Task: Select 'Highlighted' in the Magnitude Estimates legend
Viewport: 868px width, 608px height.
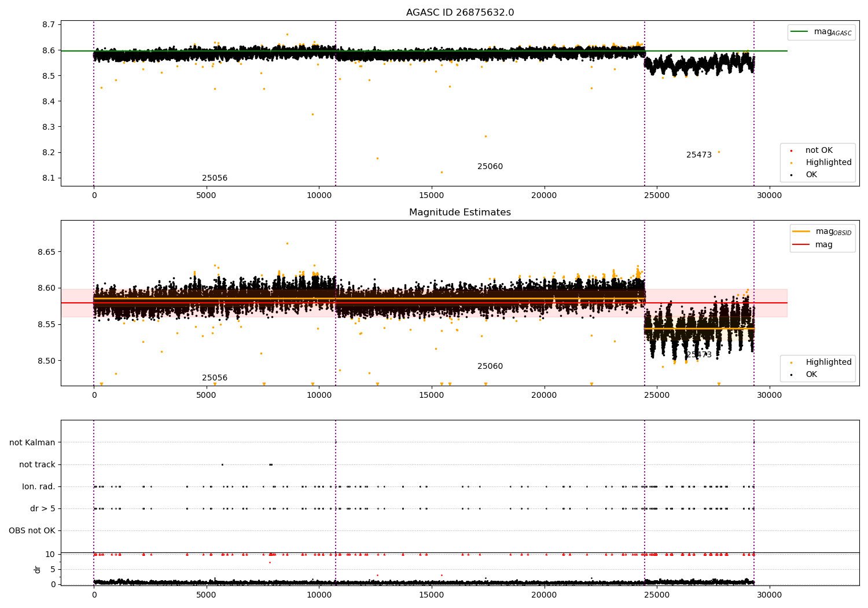Action: coord(829,362)
